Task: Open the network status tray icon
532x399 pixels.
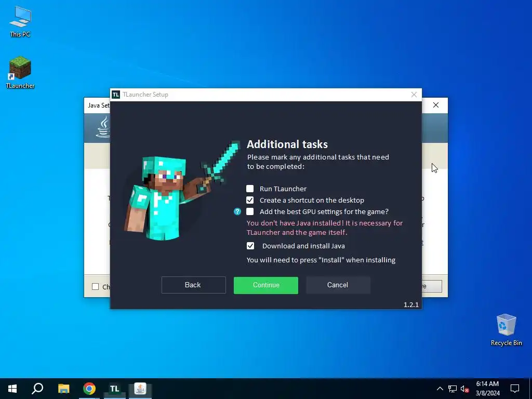Action: click(453, 389)
